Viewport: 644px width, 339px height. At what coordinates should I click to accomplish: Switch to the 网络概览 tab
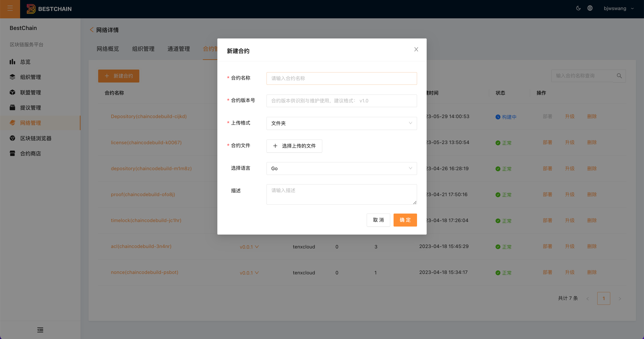tap(108, 49)
